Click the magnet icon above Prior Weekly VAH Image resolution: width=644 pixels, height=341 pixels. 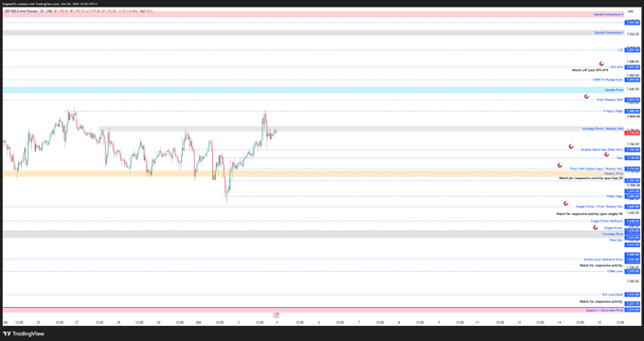tap(586, 97)
